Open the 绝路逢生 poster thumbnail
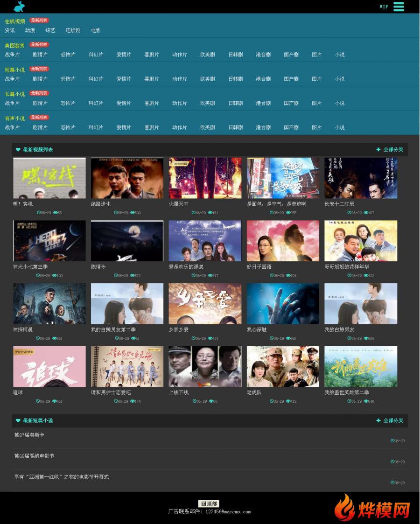The width and height of the screenshot is (420, 524). tap(127, 178)
